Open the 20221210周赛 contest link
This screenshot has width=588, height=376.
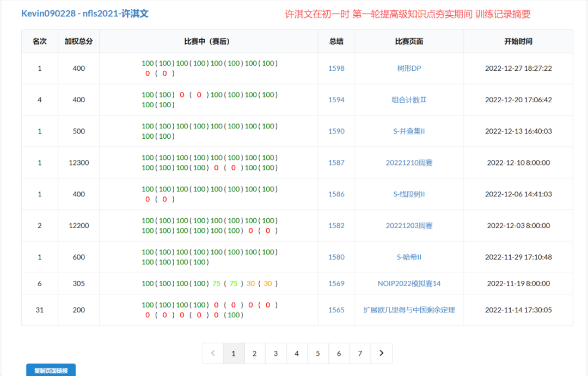point(409,163)
